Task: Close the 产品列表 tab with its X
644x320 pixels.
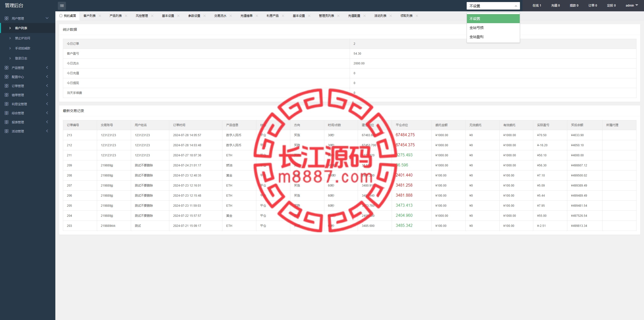Action: tap(126, 16)
